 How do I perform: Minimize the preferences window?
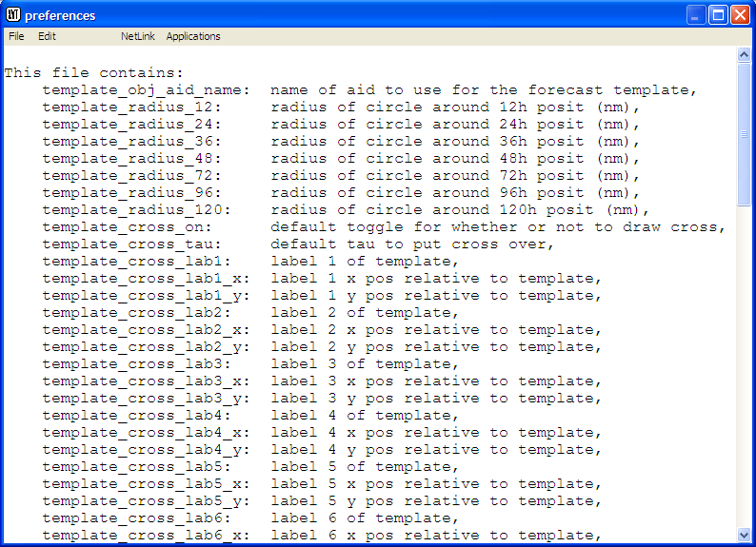(x=697, y=15)
